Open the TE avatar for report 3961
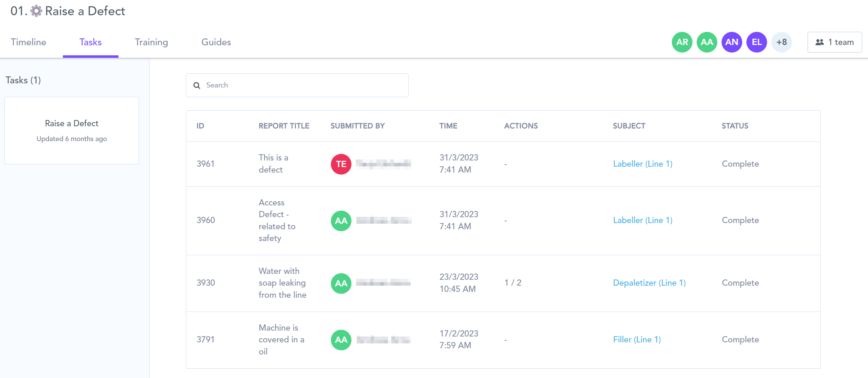The image size is (868, 378). (341, 164)
